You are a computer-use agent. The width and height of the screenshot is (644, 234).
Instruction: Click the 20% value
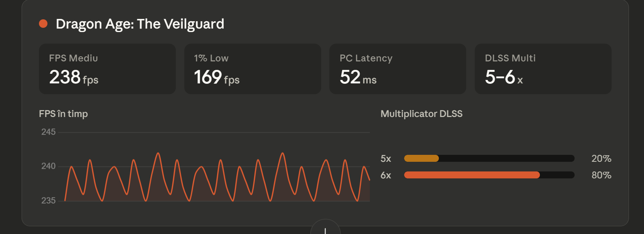(601, 159)
